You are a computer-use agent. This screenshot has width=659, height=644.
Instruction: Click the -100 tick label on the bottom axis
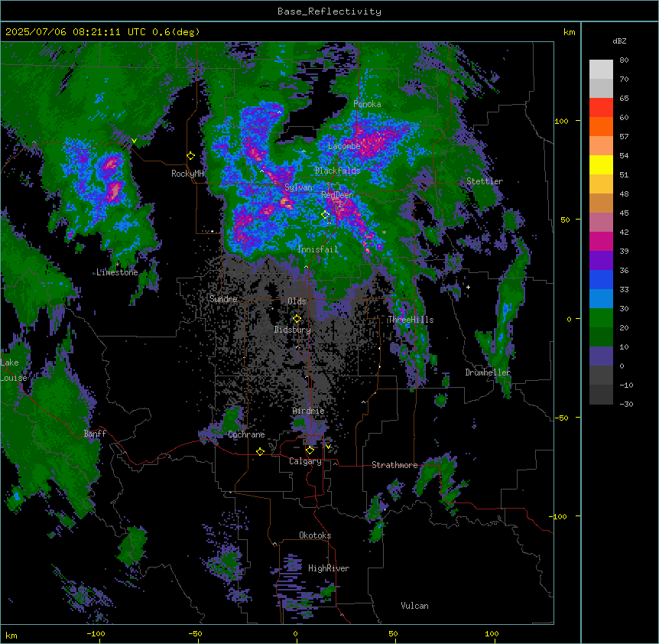pyautogui.click(x=96, y=633)
